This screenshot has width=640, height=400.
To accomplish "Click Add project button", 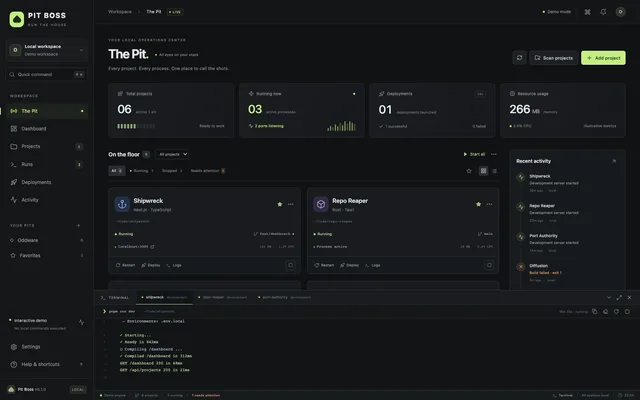I will pos(603,58).
